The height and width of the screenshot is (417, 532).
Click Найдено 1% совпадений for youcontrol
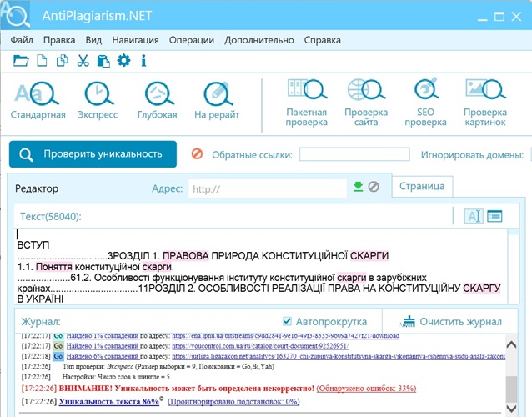pos(103,346)
